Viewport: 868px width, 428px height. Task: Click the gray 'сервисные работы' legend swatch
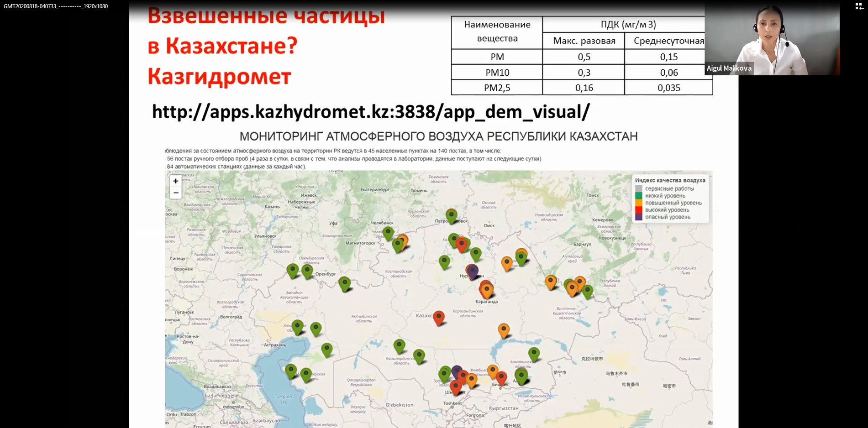tap(638, 188)
